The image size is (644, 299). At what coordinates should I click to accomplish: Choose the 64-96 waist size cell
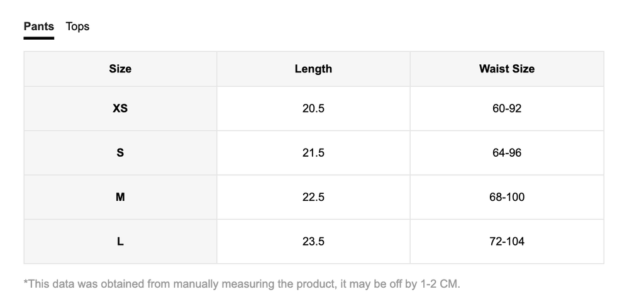[x=507, y=153]
